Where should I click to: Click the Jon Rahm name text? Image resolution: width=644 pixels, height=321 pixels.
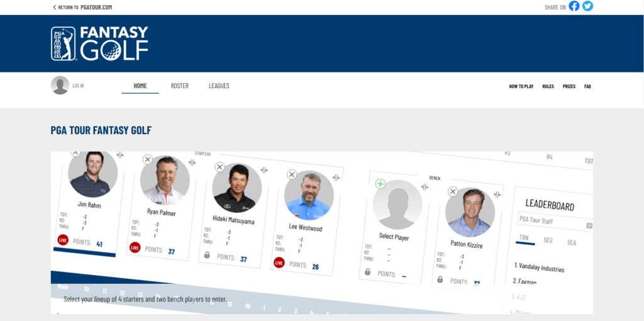(x=89, y=205)
